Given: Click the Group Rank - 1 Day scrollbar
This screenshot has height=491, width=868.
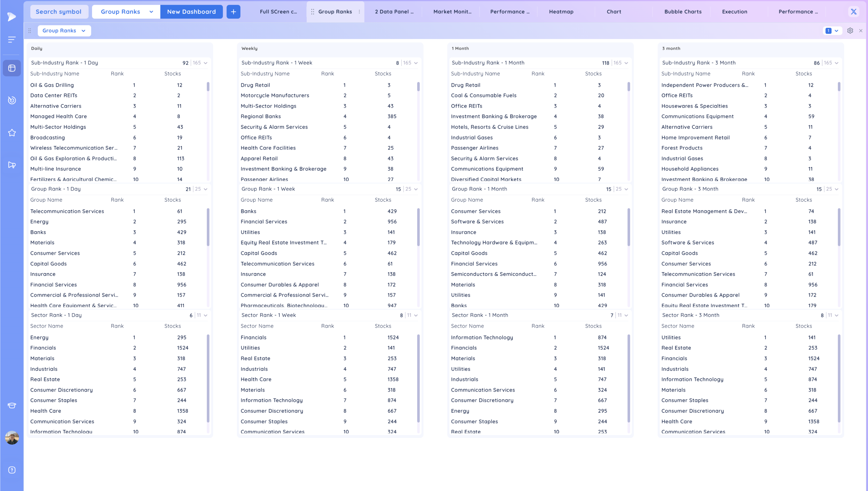Looking at the screenshot, I should coord(208,227).
